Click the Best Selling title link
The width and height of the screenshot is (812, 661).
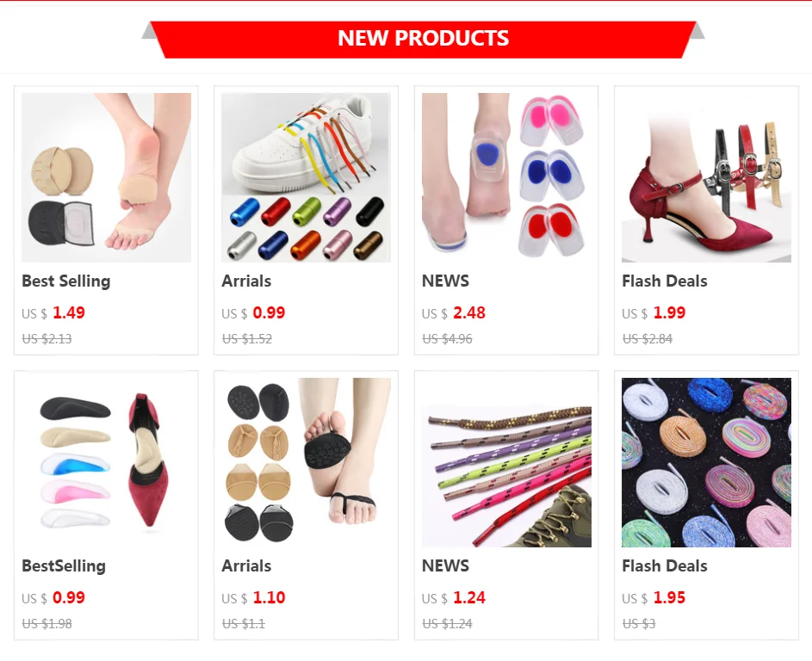tap(66, 281)
